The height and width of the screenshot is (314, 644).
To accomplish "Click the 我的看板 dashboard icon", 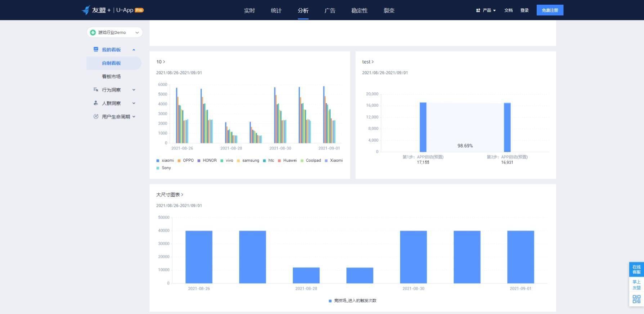I will point(96,49).
